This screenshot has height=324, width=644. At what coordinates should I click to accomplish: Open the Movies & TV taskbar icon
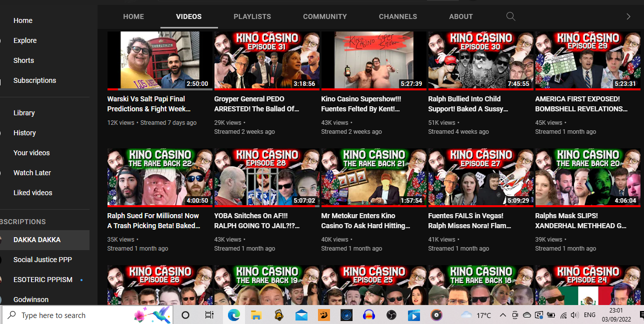pyautogui.click(x=414, y=315)
